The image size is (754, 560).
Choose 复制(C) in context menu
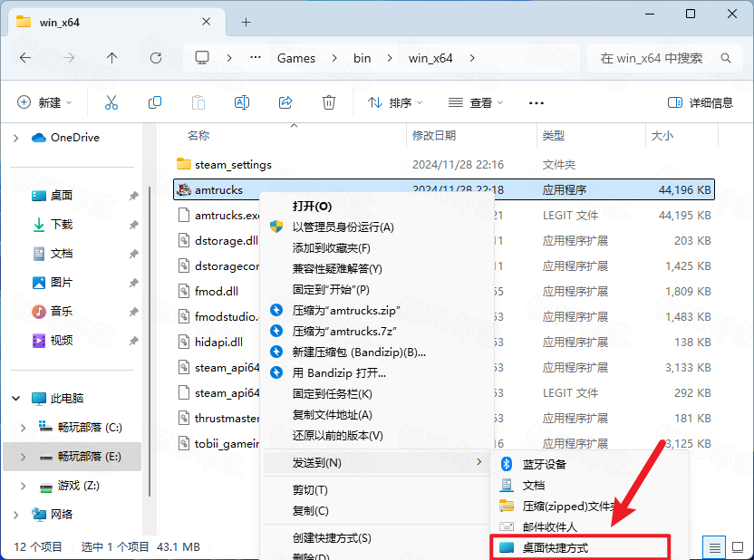(377, 510)
